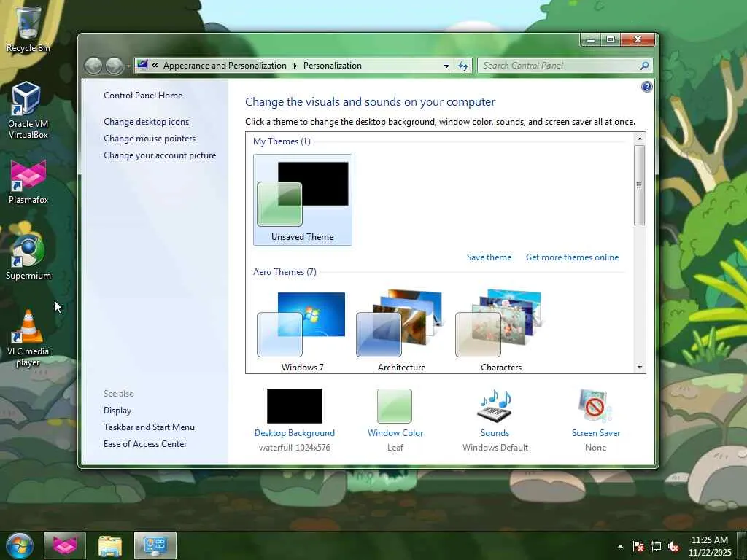
Task: Open Control Panel Home
Action: point(143,96)
